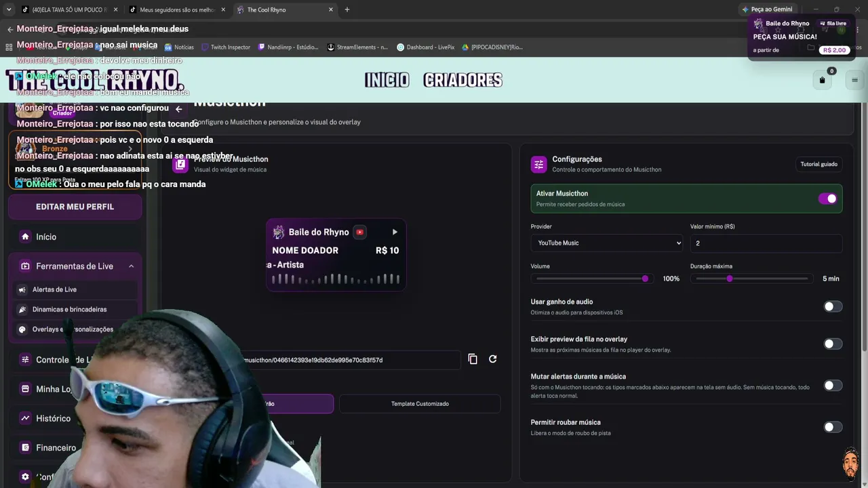Click the party icon for Dinamicas e brincadeiras
The width and height of the screenshot is (868, 488).
point(22,309)
